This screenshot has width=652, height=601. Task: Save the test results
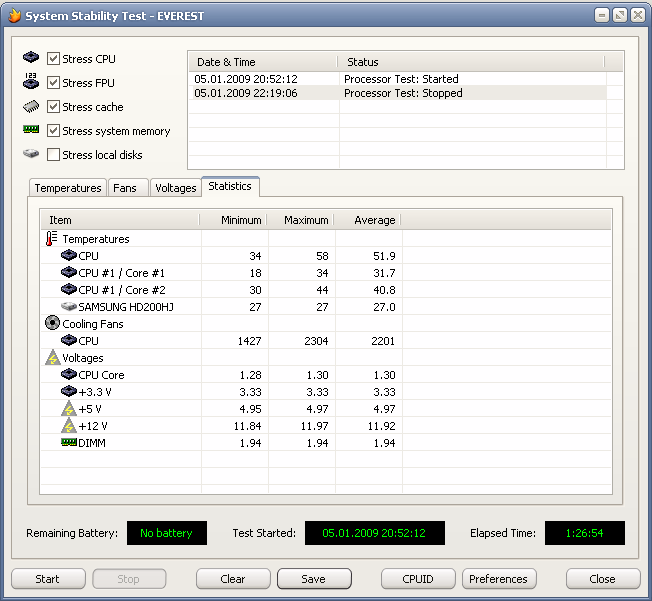click(314, 579)
